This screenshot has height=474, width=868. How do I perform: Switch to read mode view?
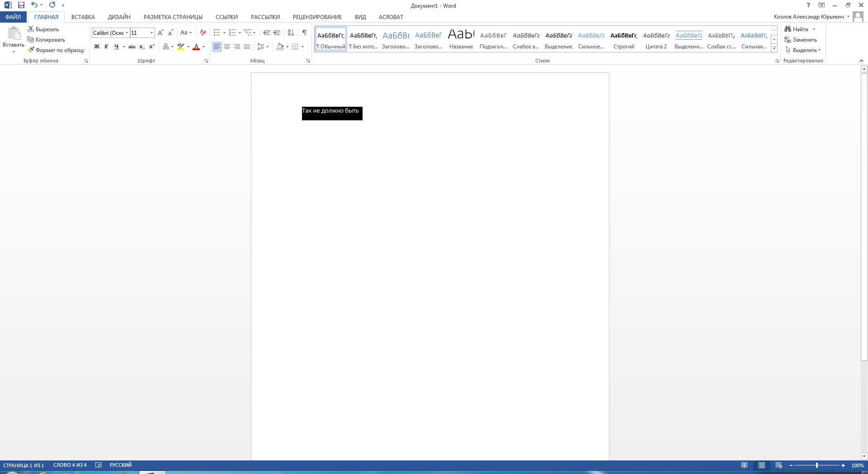744,465
